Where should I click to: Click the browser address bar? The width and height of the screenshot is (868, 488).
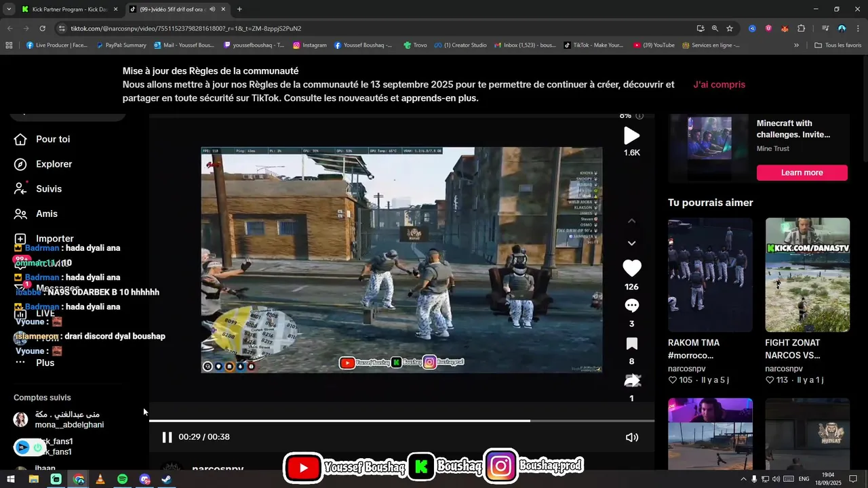(380, 28)
